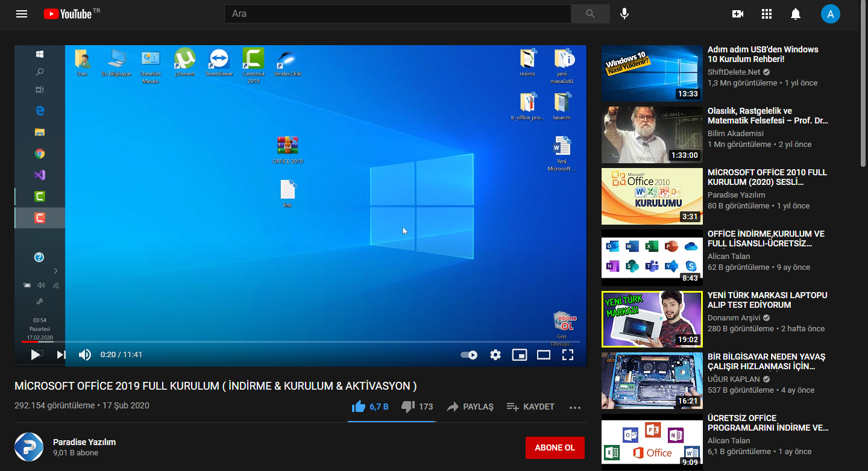Open the notifications bell

click(796, 14)
